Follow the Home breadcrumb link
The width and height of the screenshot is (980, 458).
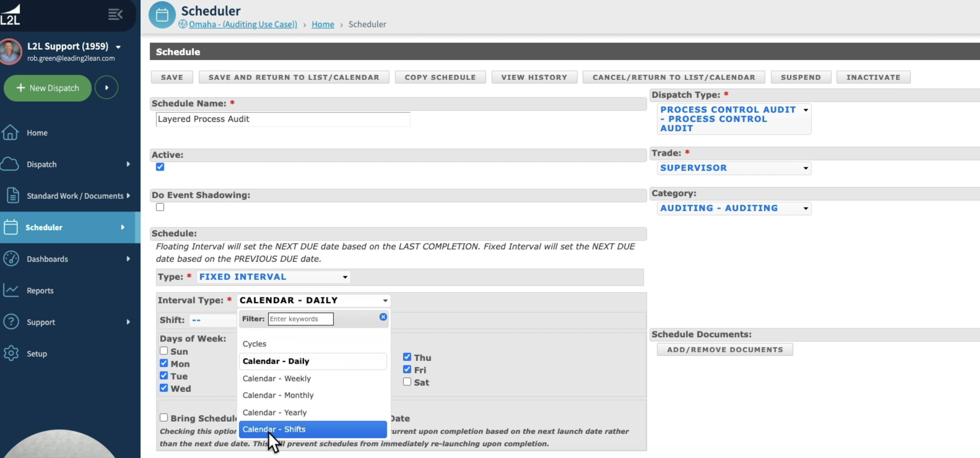click(323, 24)
